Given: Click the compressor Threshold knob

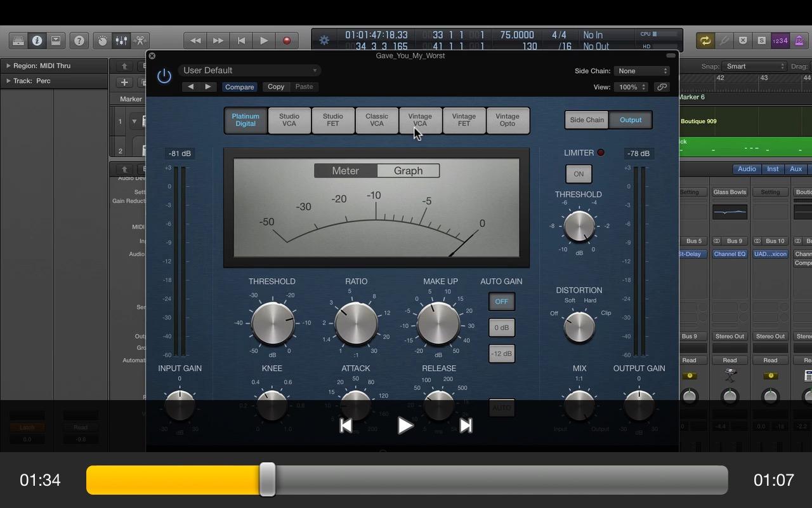Looking at the screenshot, I should coord(273,323).
